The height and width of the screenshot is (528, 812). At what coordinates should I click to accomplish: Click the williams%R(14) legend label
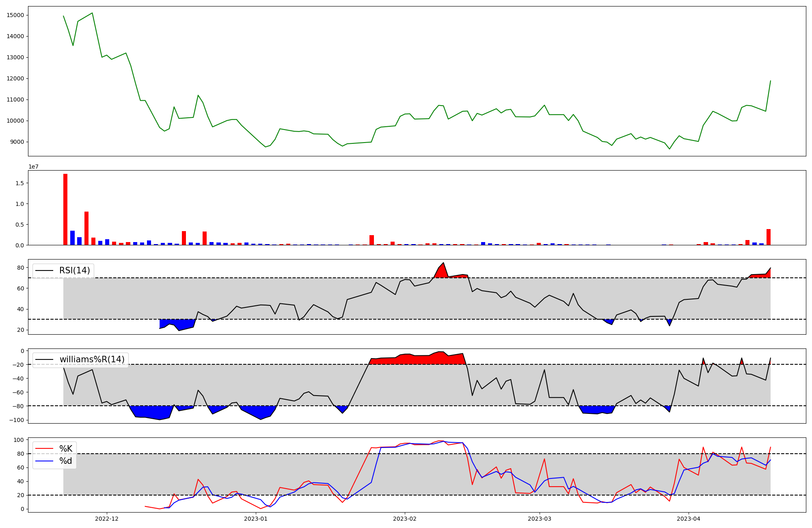tap(92, 359)
